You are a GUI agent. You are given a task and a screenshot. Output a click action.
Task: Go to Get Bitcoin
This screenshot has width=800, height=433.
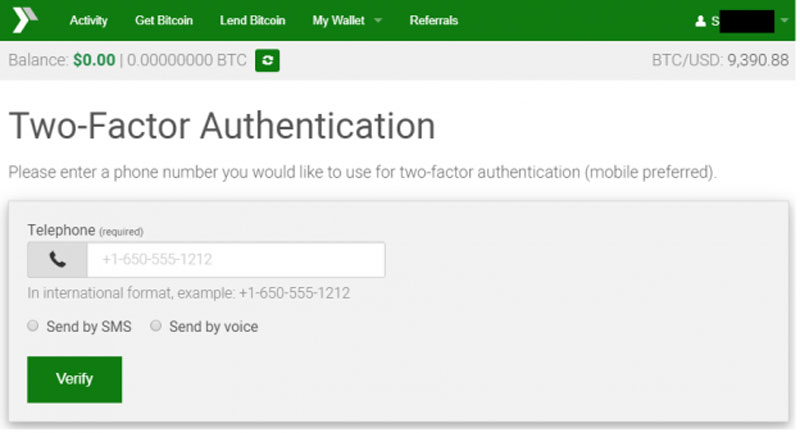tap(163, 21)
